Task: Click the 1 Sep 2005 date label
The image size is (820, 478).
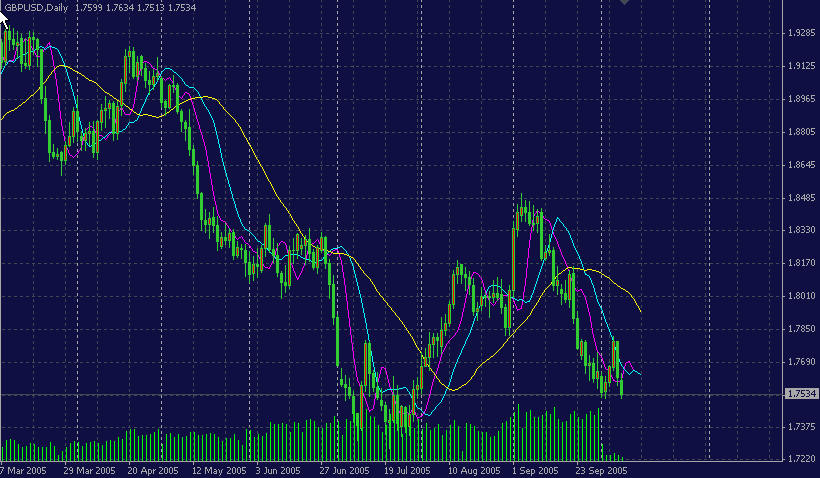Action: (x=536, y=471)
